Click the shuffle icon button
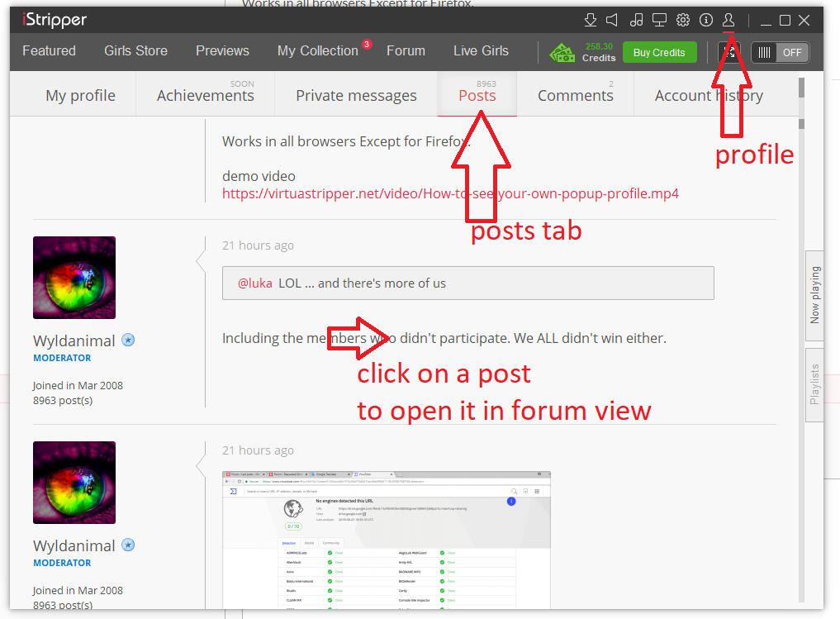This screenshot has height=619, width=840. coord(728,52)
